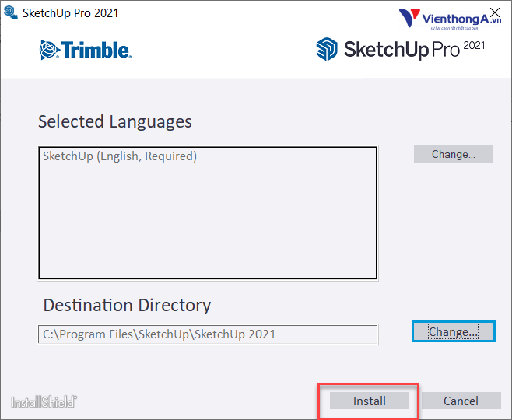
Task: Click the SketchUp Pro 2021 logo
Action: point(401,49)
